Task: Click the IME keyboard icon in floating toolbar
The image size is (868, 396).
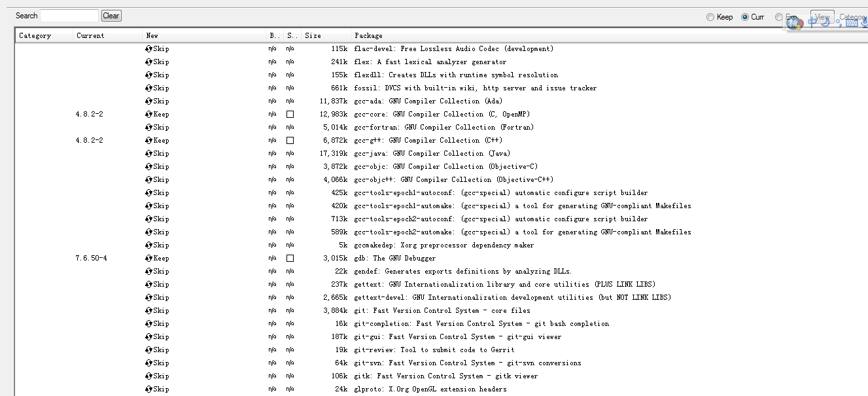Action: coord(851,23)
